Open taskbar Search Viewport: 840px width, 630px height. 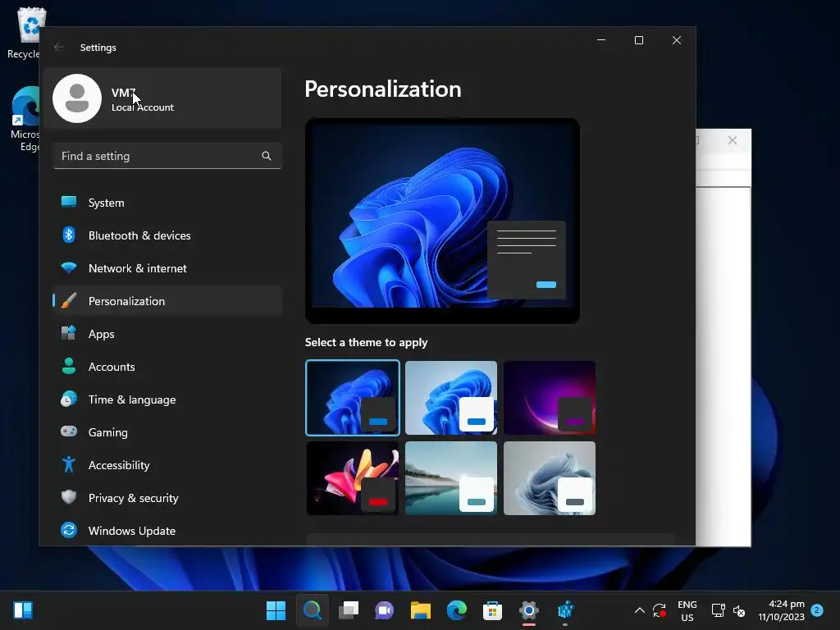pyautogui.click(x=313, y=610)
